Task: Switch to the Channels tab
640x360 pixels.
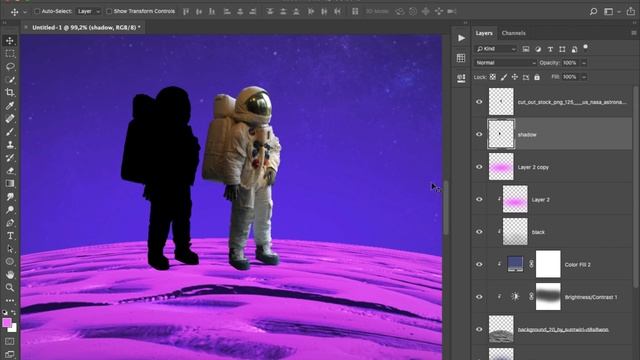Action: [x=513, y=33]
